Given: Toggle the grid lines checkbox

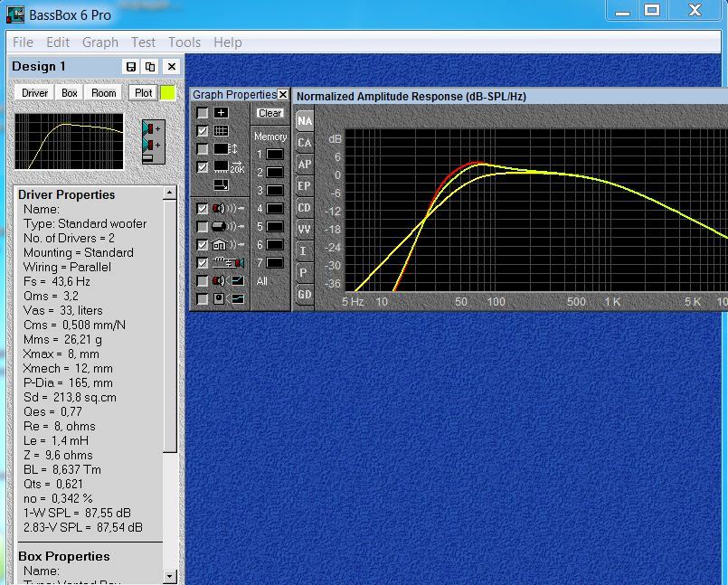Looking at the screenshot, I should coord(203,131).
